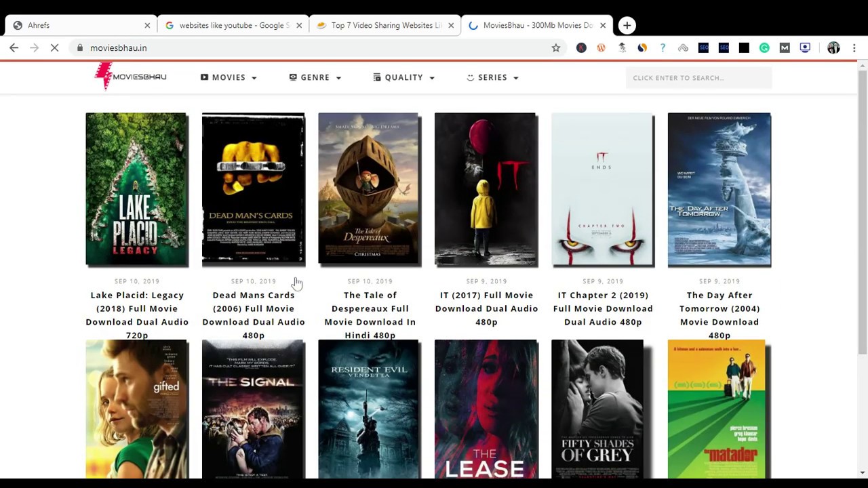The image size is (868, 488).
Task: Open a new browser tab
Action: coord(627,25)
